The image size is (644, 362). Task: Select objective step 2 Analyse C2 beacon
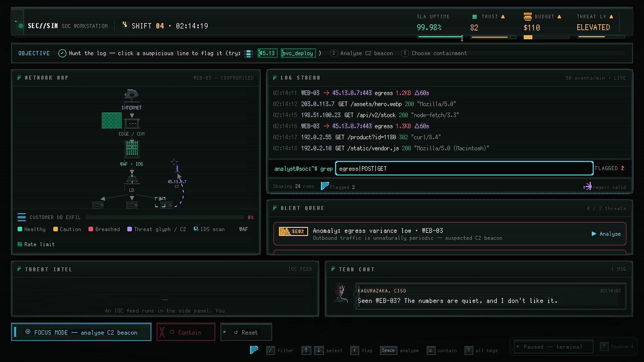click(x=362, y=53)
